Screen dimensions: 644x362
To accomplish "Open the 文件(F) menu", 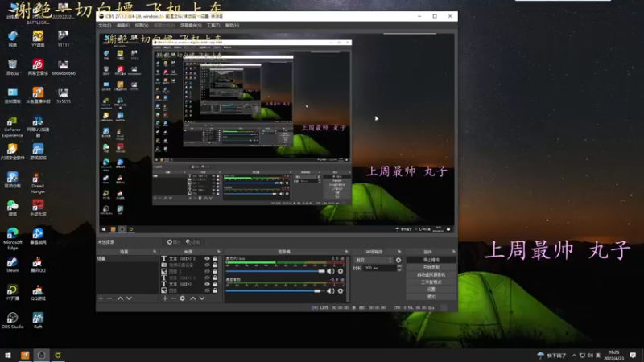I will pyautogui.click(x=105, y=26).
